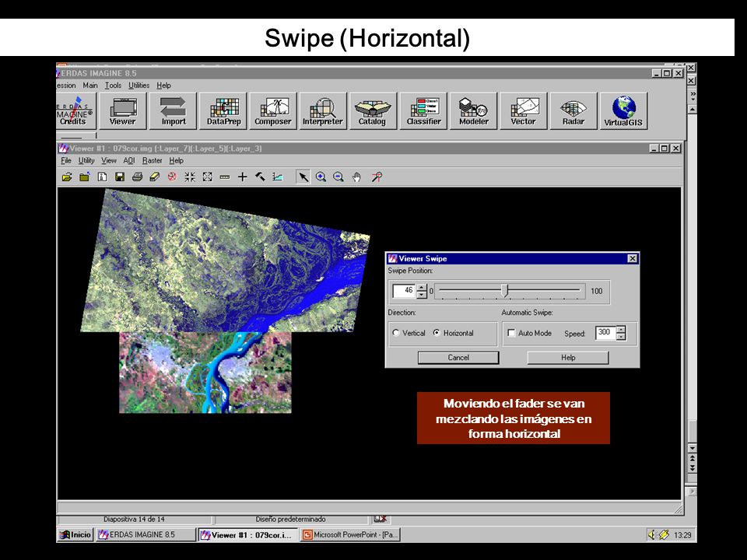Click the close top layer folder icon

(84, 177)
